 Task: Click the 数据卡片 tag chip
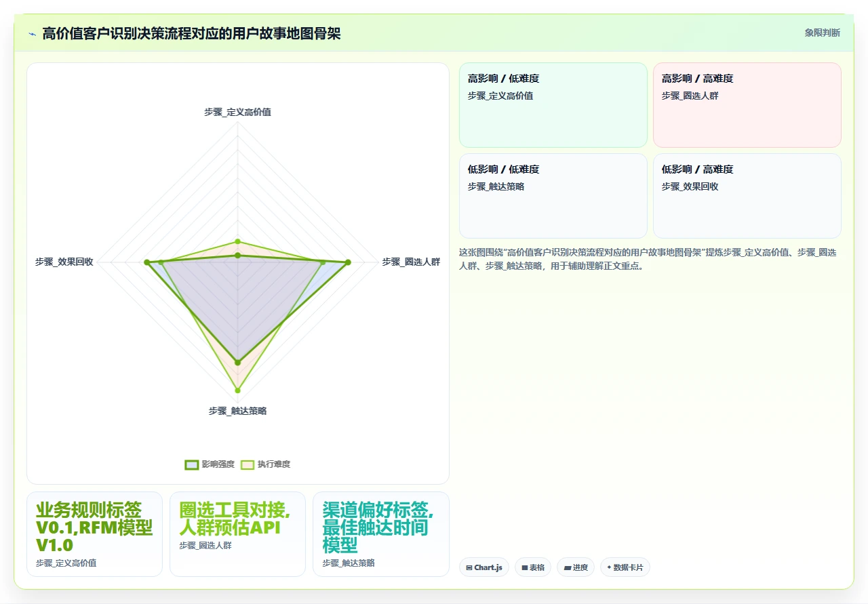[x=625, y=567]
